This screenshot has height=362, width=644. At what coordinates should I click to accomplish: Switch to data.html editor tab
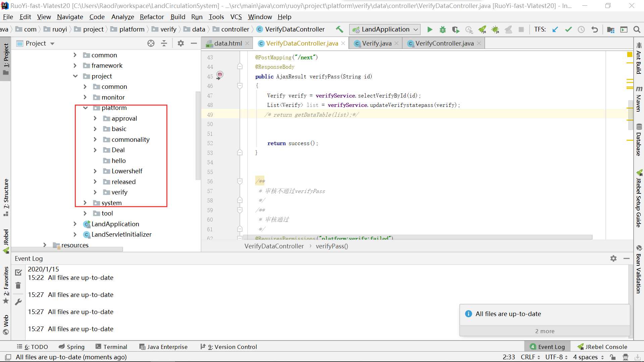pos(228,43)
